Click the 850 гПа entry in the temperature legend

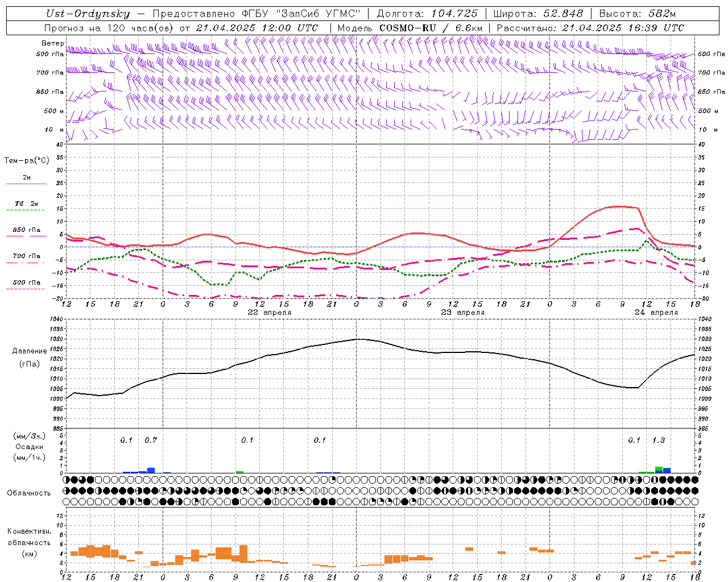[26, 230]
